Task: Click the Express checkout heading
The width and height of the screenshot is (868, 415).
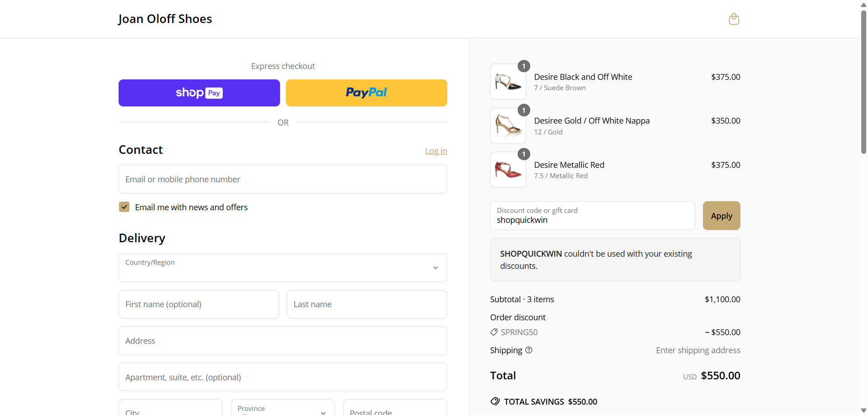Action: (x=283, y=66)
